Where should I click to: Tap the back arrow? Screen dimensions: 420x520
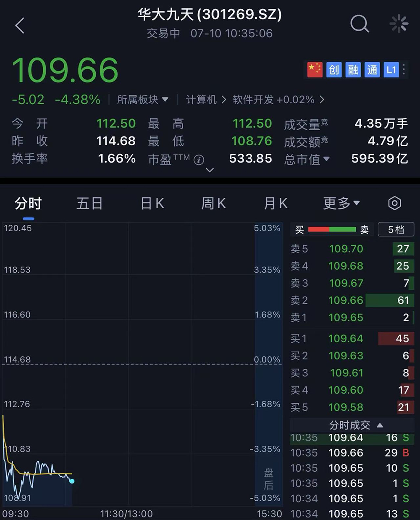pyautogui.click(x=19, y=25)
